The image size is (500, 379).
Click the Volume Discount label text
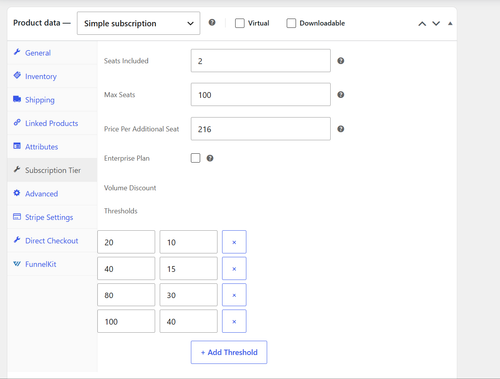[x=130, y=188]
